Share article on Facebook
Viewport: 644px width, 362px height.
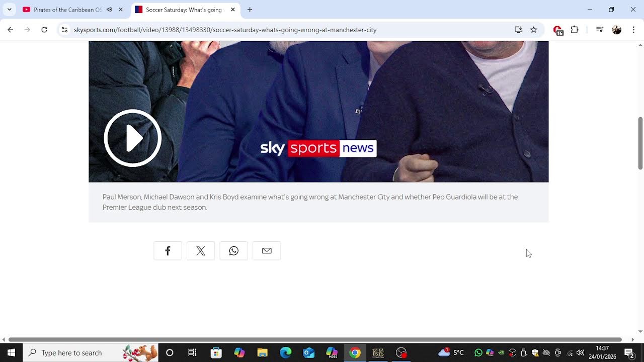click(x=168, y=251)
